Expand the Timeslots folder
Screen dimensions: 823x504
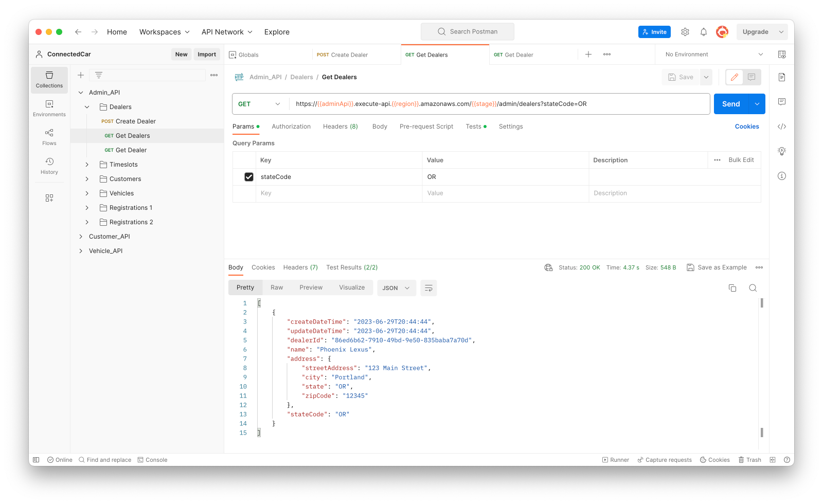87,165
